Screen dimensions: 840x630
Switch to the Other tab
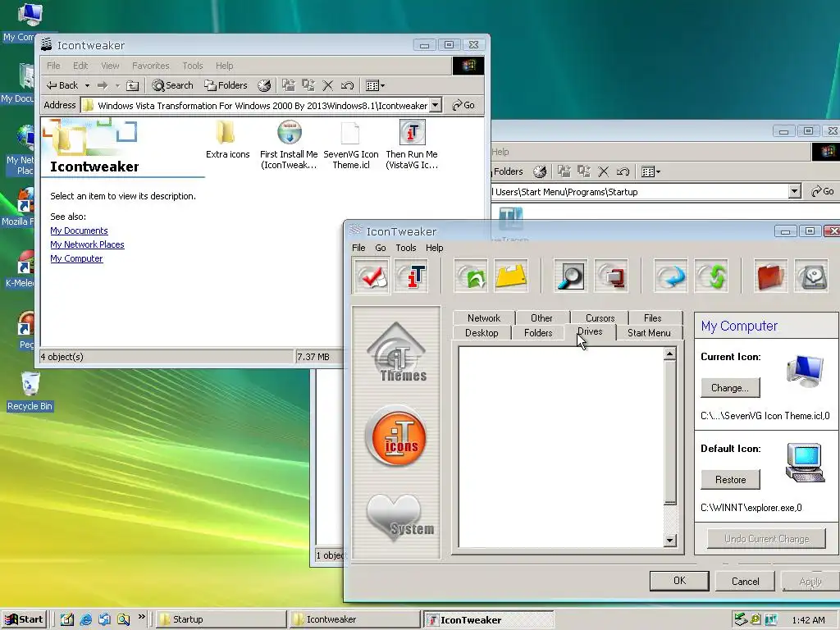click(541, 317)
